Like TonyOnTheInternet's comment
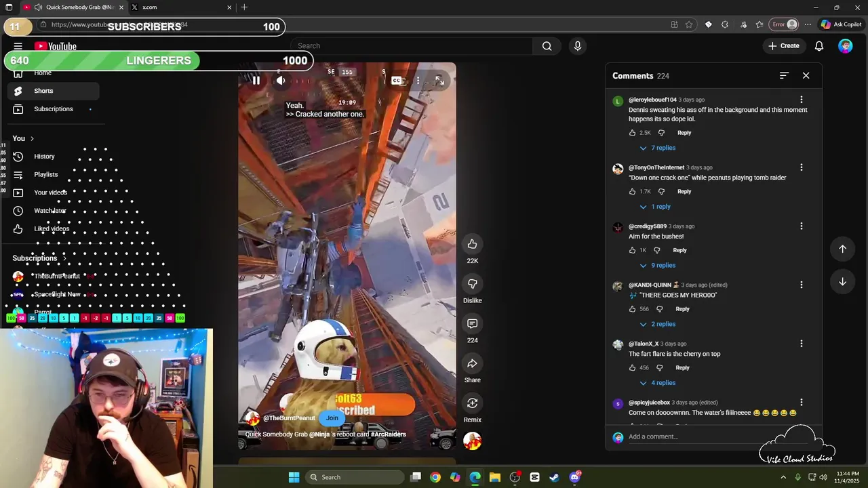Image resolution: width=868 pixels, height=488 pixels. coord(633,192)
